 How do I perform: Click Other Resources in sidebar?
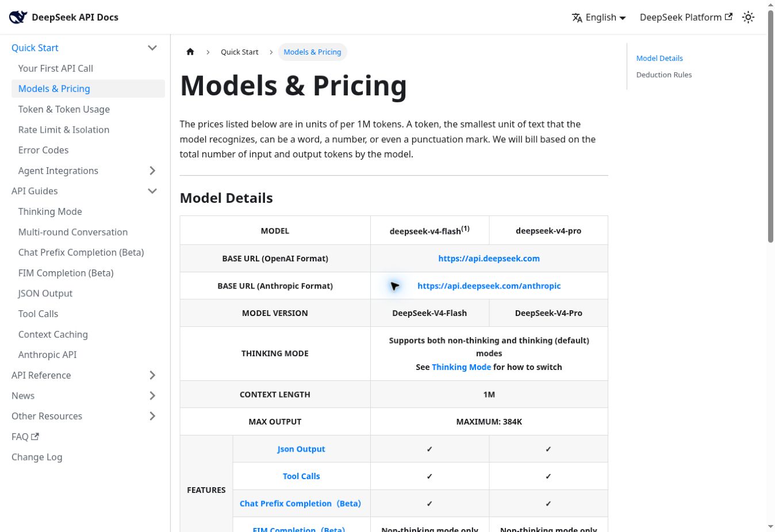point(47,416)
